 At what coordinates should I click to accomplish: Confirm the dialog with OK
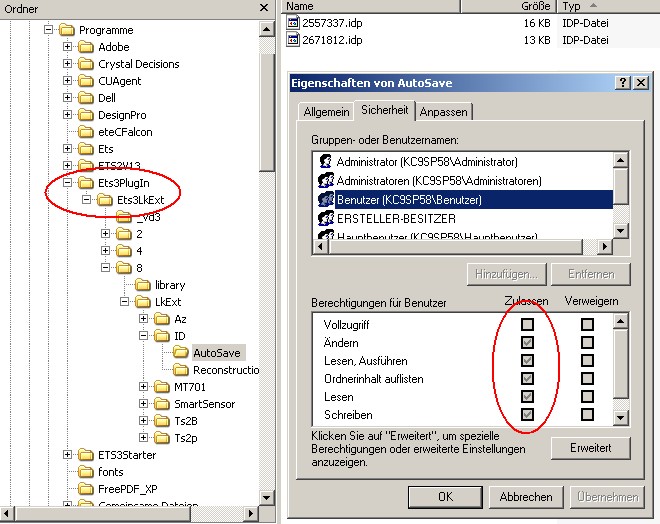click(445, 497)
